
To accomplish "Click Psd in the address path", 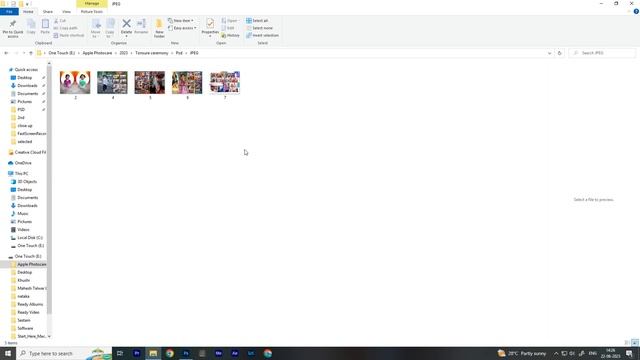I will pos(179,53).
